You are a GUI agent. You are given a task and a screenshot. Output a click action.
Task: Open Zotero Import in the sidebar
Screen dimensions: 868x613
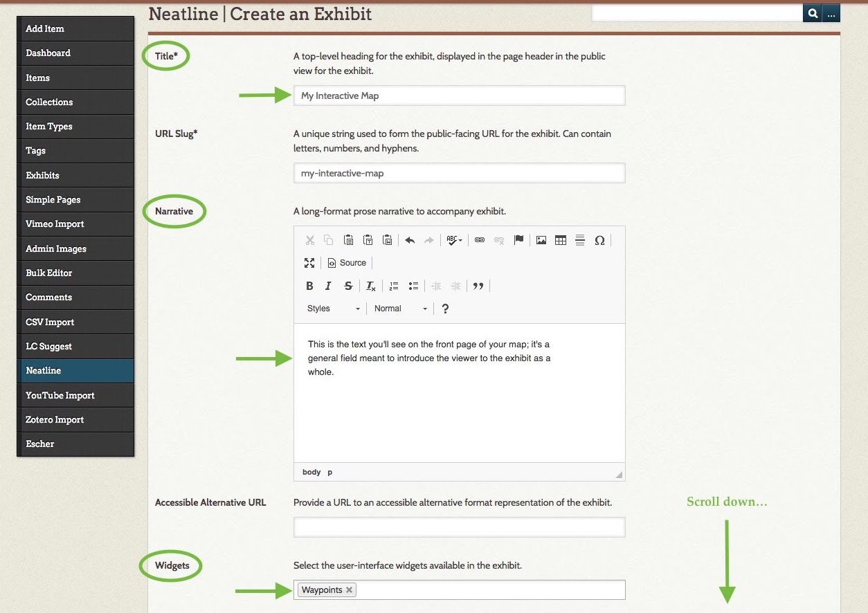[x=75, y=419]
